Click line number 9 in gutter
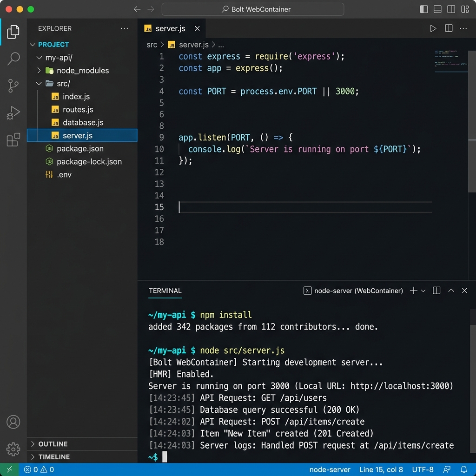476x476 pixels. tap(161, 138)
